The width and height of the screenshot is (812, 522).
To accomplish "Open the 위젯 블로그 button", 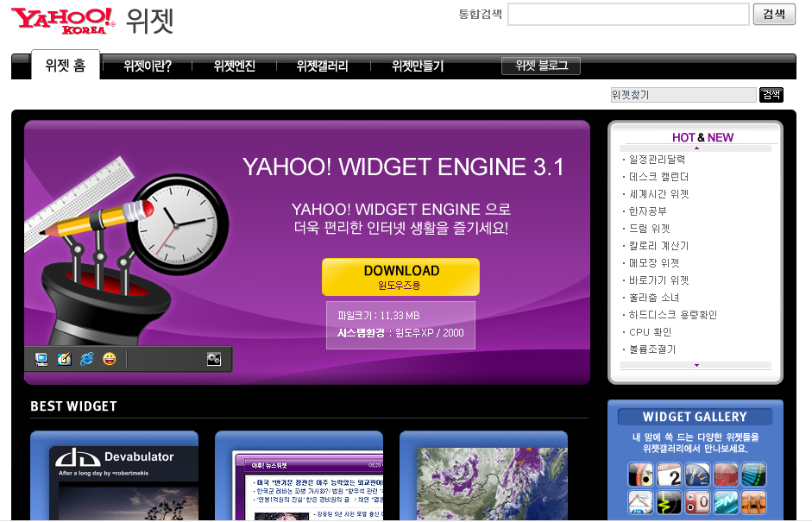I will (541, 66).
